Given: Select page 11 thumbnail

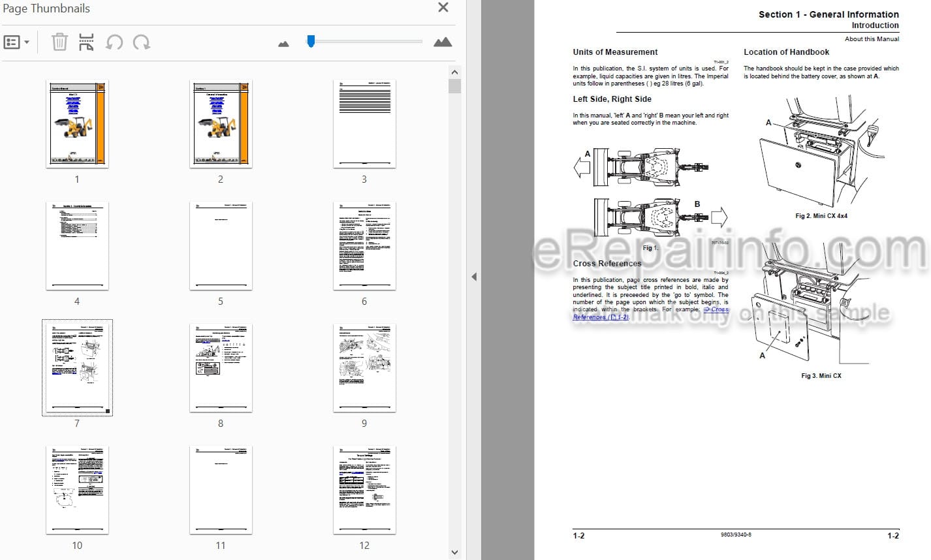Looking at the screenshot, I should click(221, 490).
